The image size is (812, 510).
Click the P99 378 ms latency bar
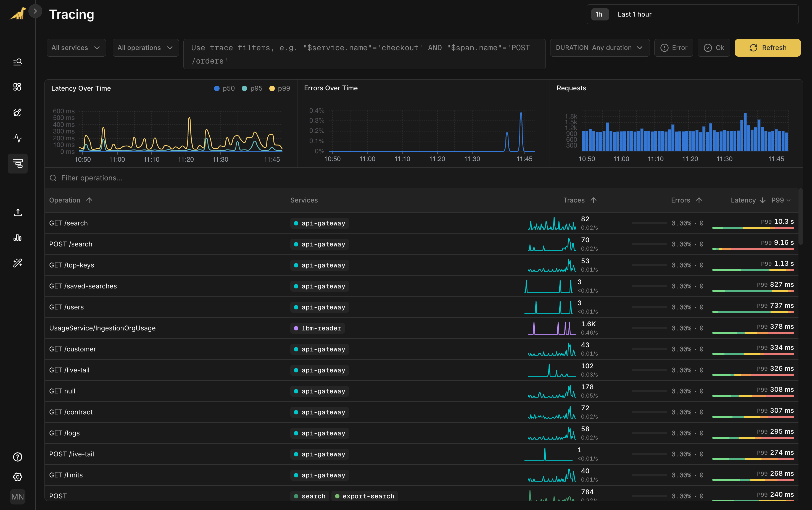tap(753, 333)
